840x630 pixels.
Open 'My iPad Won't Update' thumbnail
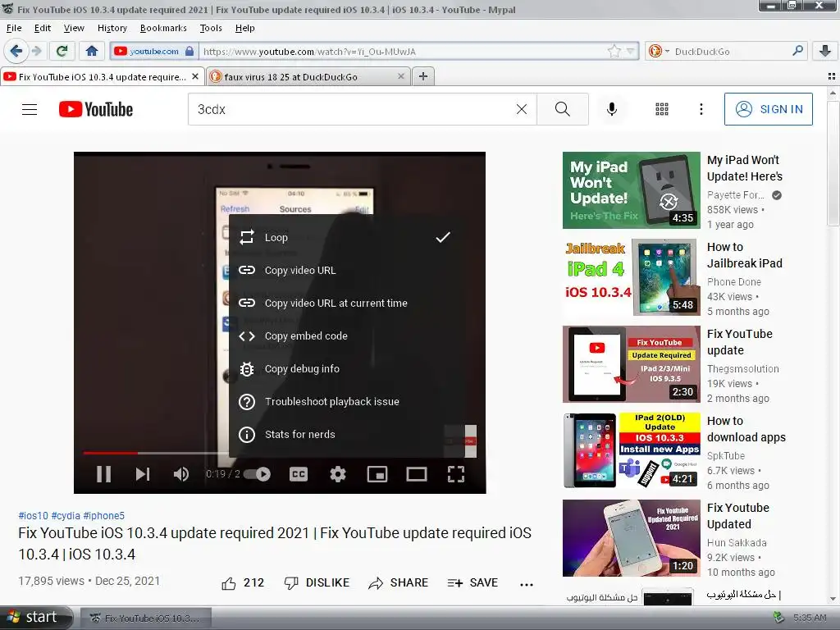click(x=631, y=190)
